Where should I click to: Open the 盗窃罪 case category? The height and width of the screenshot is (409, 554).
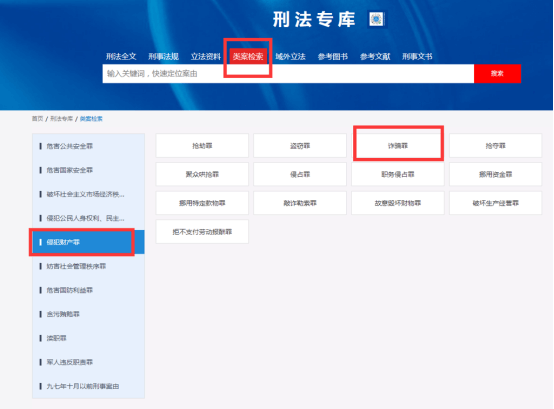(x=300, y=146)
